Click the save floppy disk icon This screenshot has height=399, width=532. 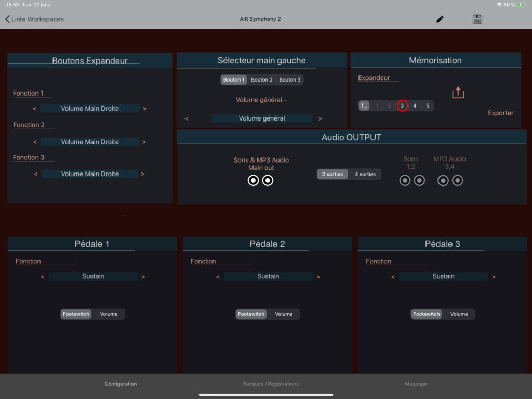477,19
